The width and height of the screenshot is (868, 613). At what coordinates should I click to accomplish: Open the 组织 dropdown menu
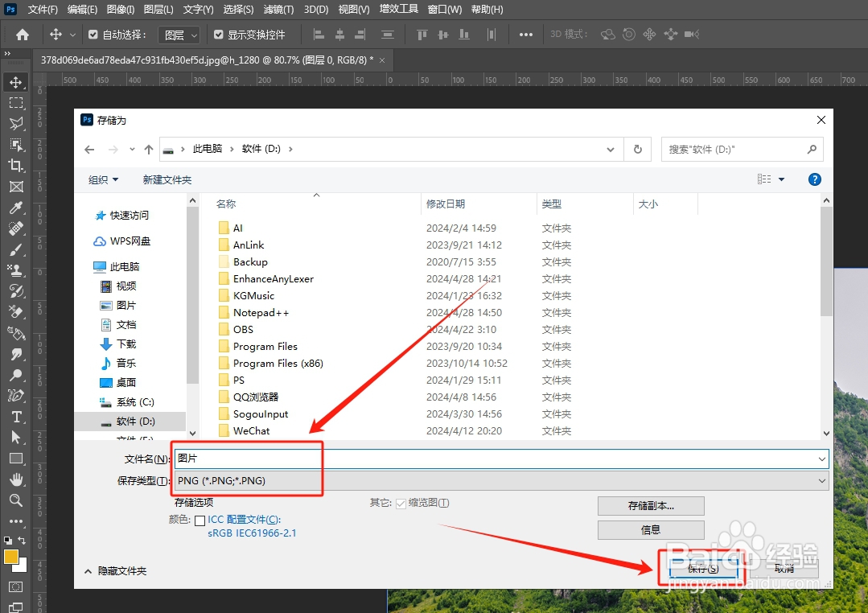click(x=104, y=180)
